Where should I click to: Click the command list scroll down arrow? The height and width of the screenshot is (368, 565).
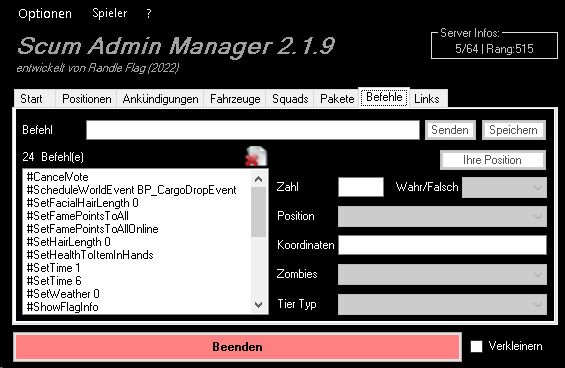258,305
